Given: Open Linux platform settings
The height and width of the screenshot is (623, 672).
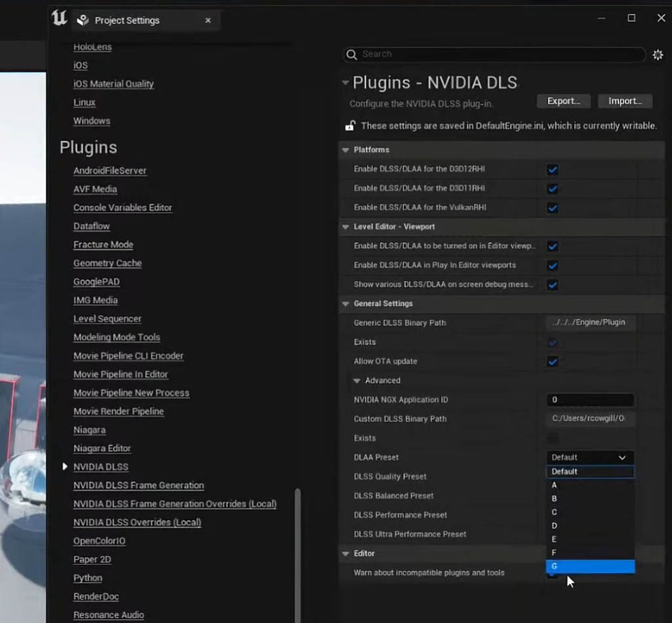Looking at the screenshot, I should [84, 102].
